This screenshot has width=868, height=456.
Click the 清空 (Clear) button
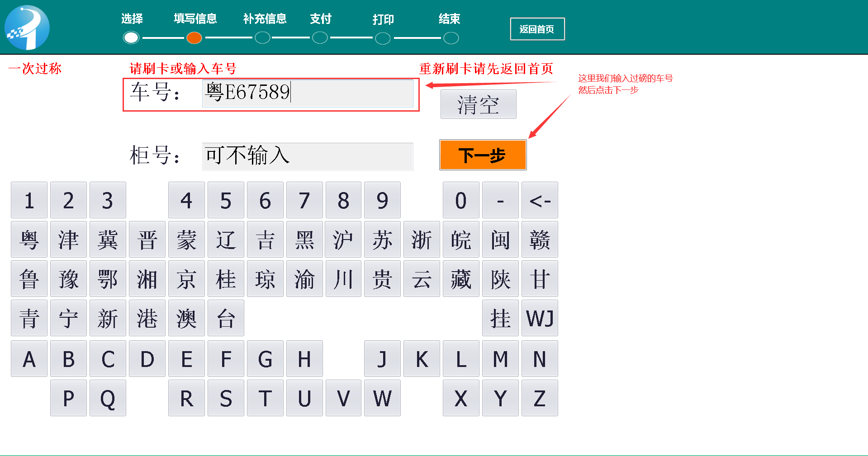click(478, 104)
